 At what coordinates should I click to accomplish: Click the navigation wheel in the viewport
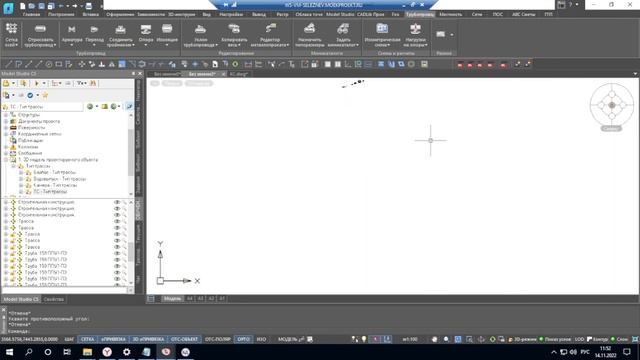point(611,105)
